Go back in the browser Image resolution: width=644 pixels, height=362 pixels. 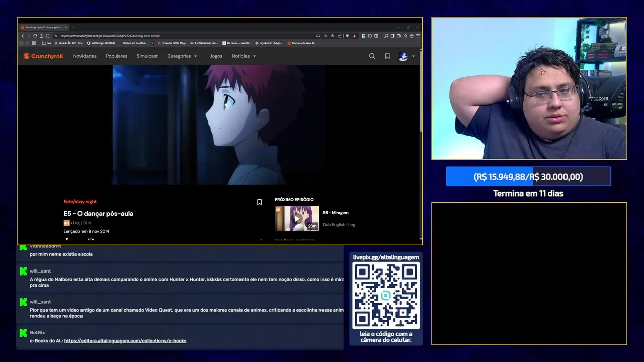pos(23,36)
